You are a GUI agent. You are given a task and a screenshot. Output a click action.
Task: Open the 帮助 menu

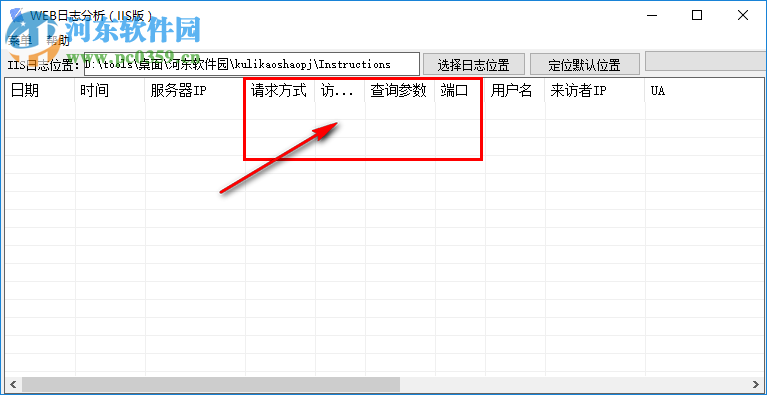click(58, 41)
